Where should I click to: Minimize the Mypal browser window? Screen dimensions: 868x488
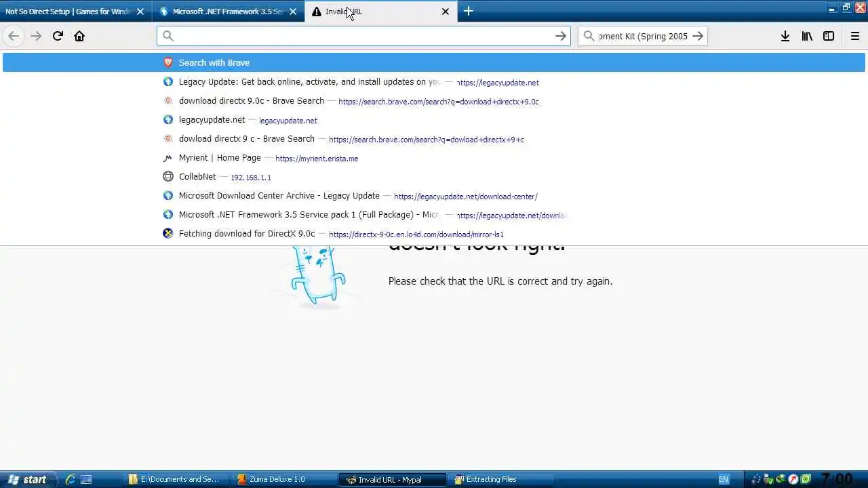coord(833,8)
